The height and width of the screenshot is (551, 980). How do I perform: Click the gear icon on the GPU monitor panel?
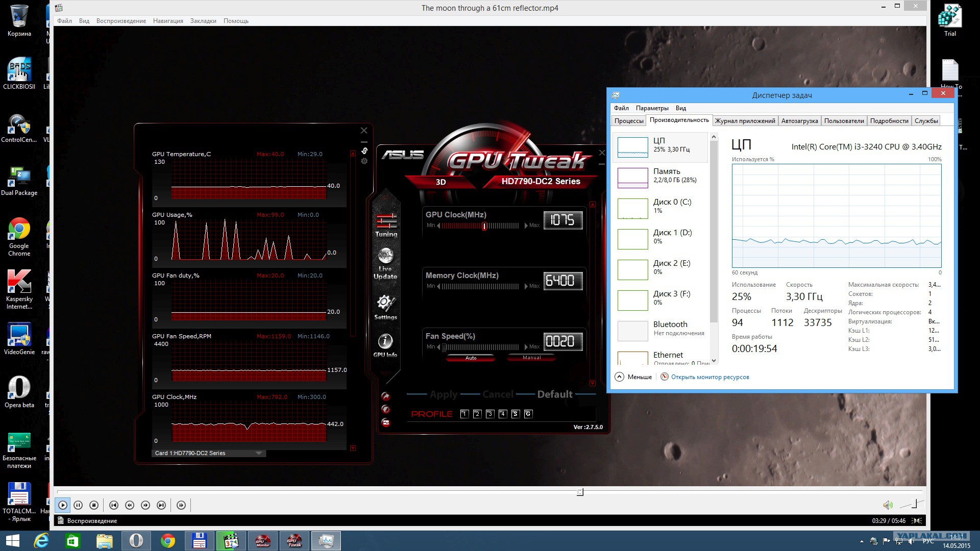[x=364, y=161]
